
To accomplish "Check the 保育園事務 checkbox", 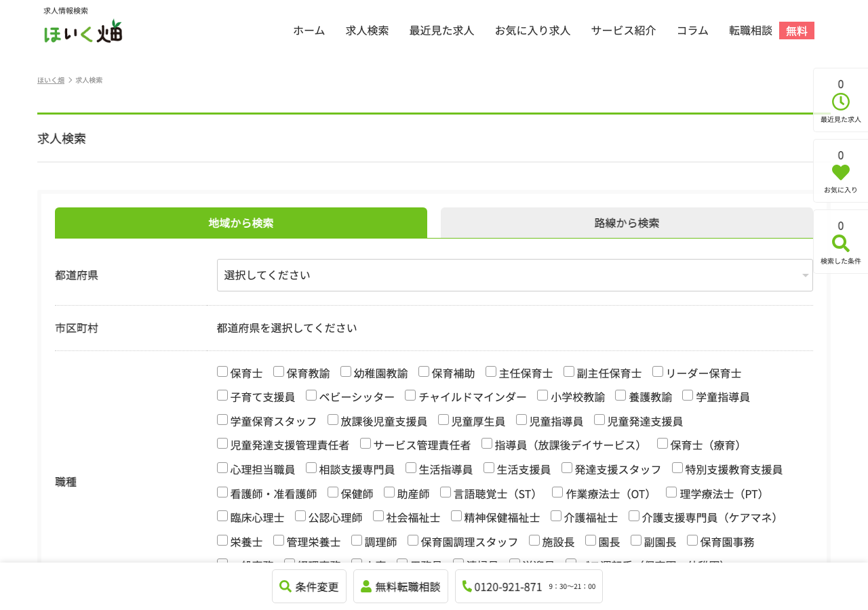I will click(x=692, y=540).
